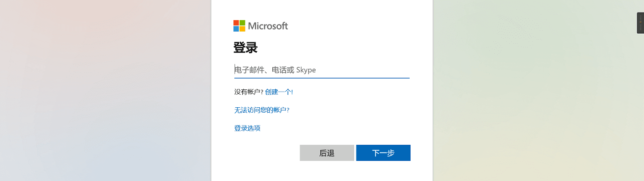Click the 没有帐户? label text
This screenshot has height=181, width=644.
click(x=249, y=92)
